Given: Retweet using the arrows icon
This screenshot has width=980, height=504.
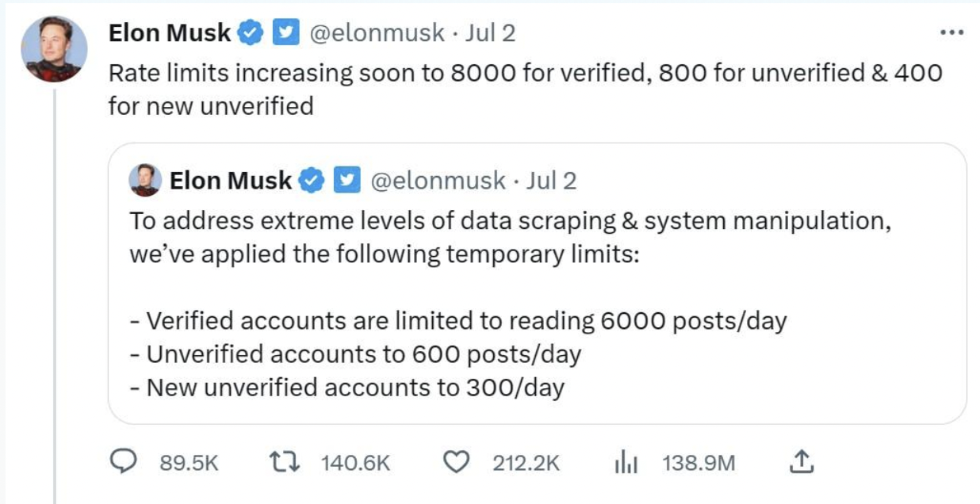Looking at the screenshot, I should pos(284,462).
